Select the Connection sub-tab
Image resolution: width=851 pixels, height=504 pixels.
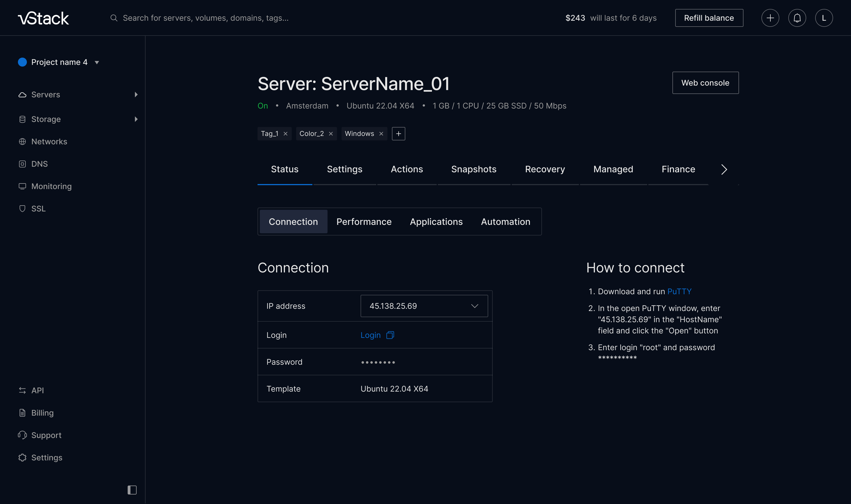293,222
